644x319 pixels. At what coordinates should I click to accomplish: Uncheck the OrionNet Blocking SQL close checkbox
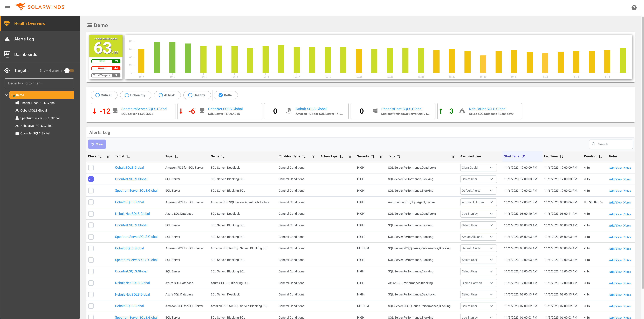coord(91,179)
